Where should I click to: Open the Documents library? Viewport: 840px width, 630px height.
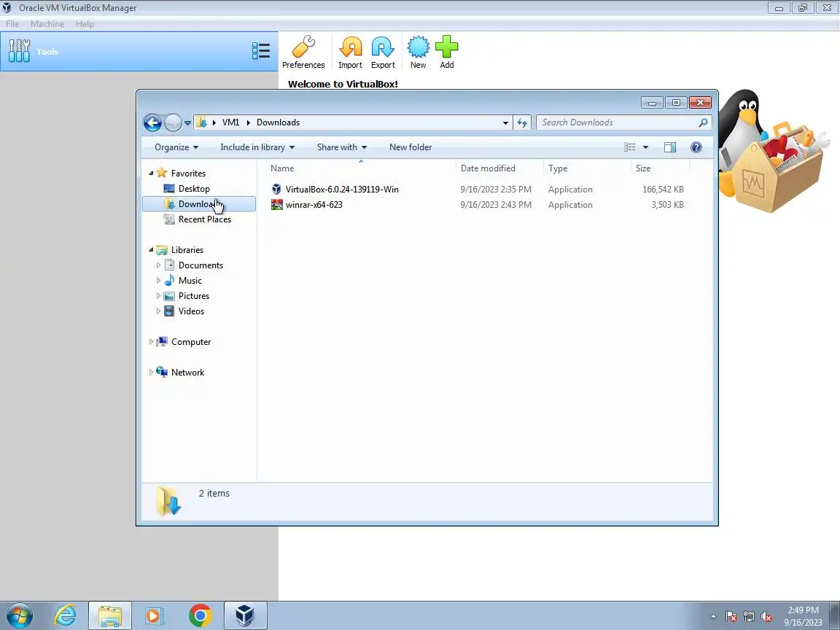201,265
